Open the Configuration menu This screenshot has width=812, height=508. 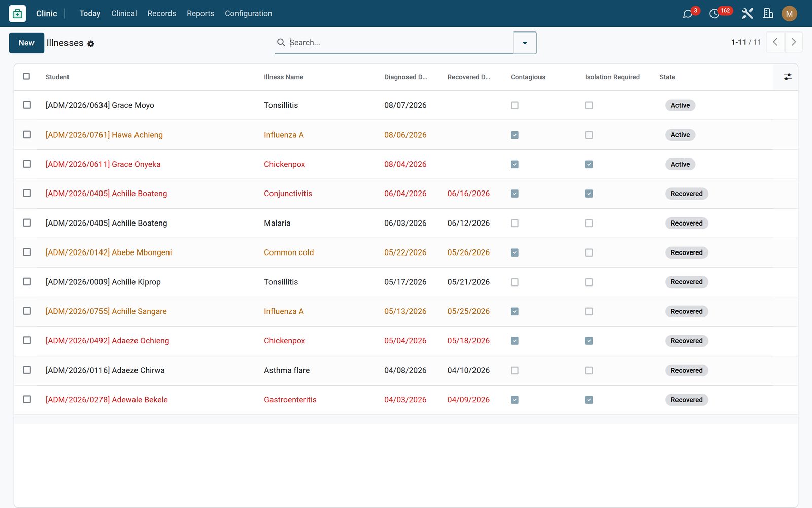coord(248,14)
